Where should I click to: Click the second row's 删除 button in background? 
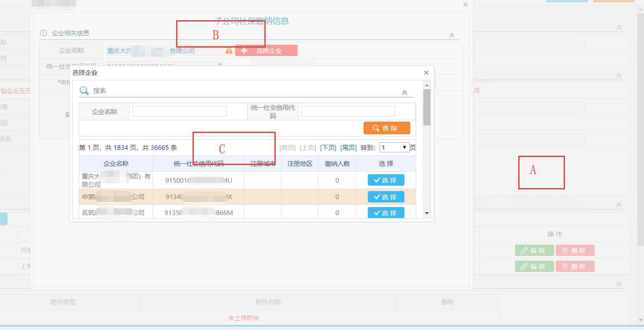coord(575,266)
